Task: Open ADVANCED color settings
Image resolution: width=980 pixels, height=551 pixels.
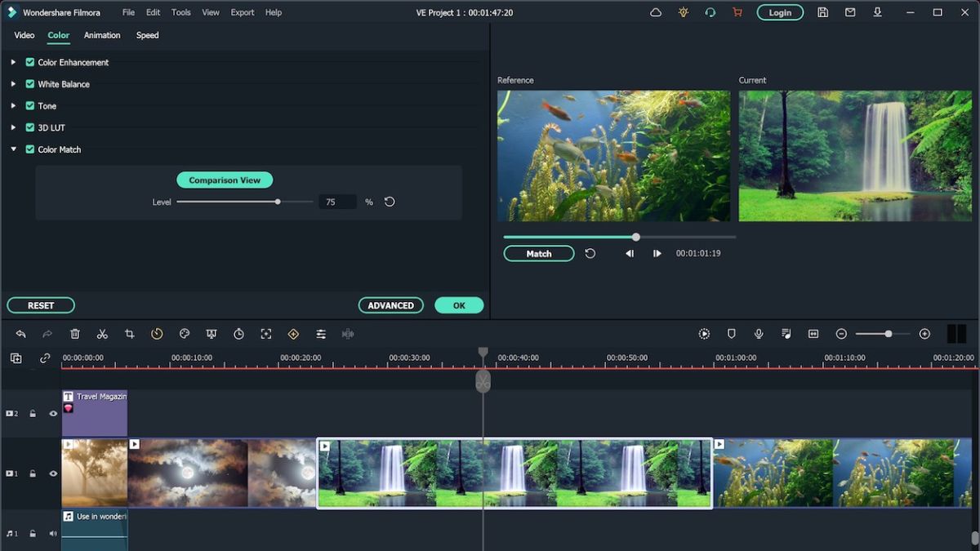Action: click(x=390, y=305)
